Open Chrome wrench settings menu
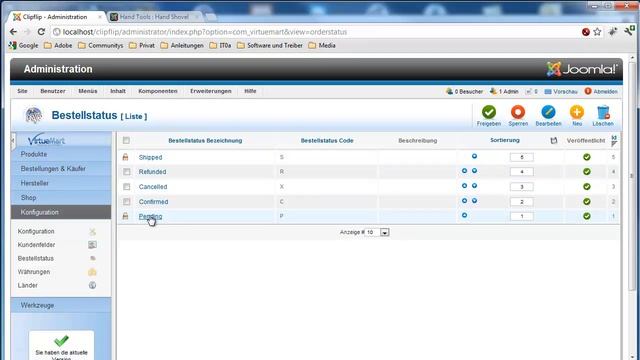Image resolution: width=640 pixels, height=360 pixels. [629, 31]
